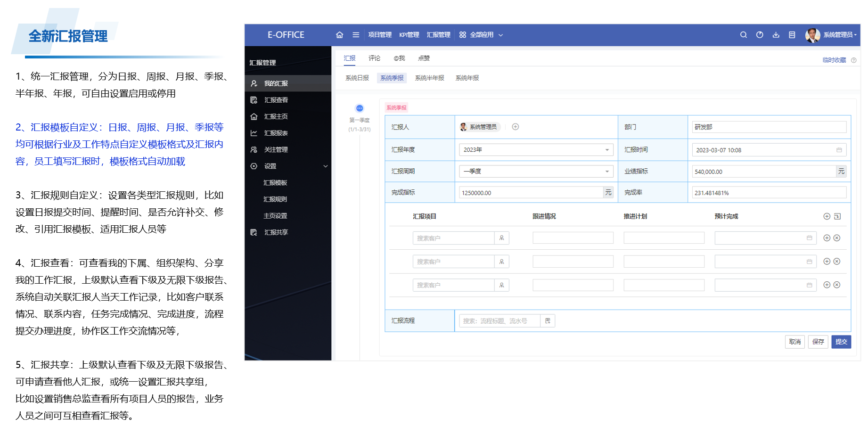868x426 pixels.
Task: Open calendar in third row 预计完成 field
Action: click(810, 285)
